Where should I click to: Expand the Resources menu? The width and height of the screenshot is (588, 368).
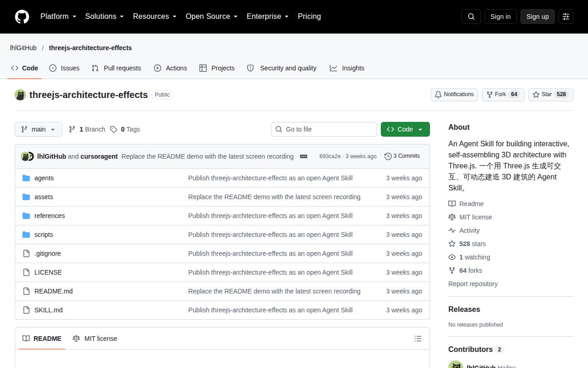point(155,17)
